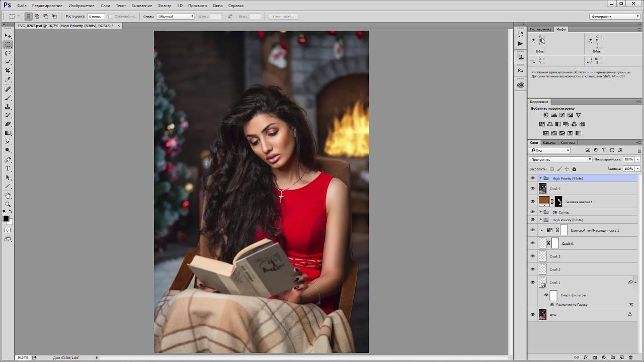This screenshot has height=362, width=644.
Task: Hide the Слой 2 layer
Action: pyautogui.click(x=533, y=269)
